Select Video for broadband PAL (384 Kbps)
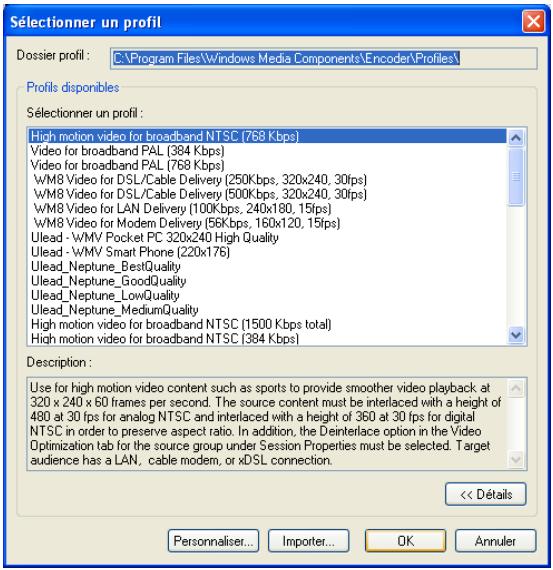553x570 pixels. (x=267, y=151)
